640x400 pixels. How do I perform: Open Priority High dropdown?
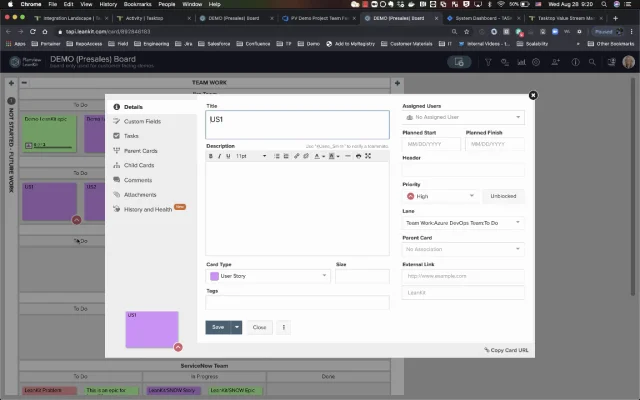pyautogui.click(x=441, y=196)
